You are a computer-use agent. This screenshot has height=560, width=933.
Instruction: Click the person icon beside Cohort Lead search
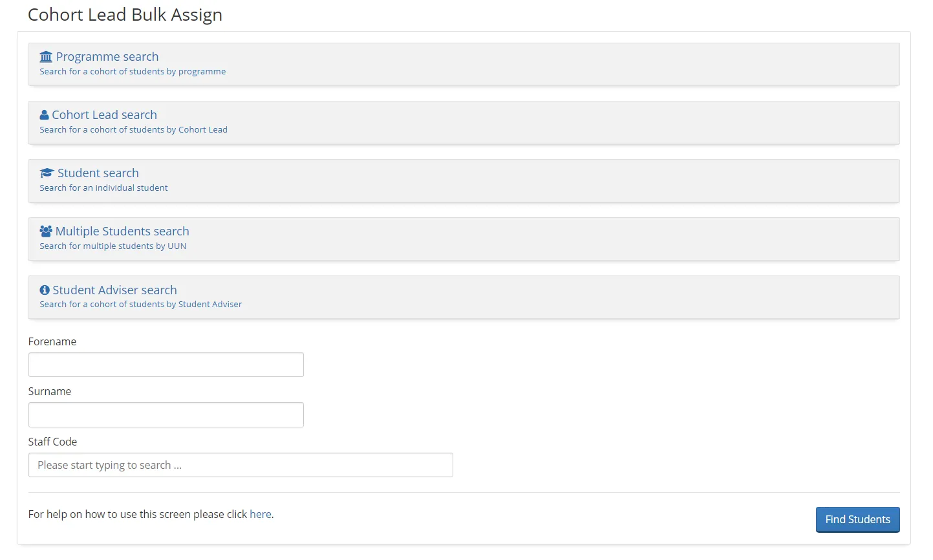pos(44,114)
